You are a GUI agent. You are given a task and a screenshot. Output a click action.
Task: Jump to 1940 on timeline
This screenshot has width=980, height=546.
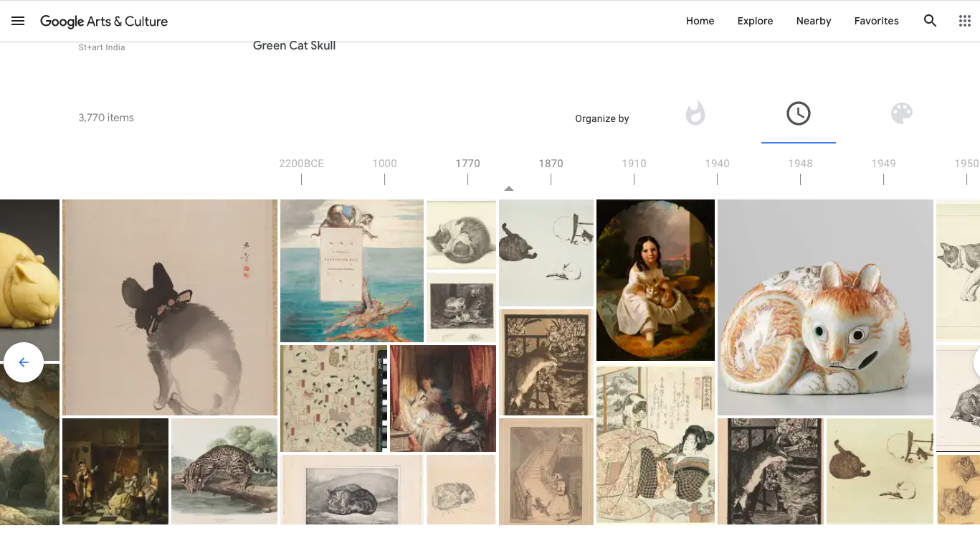click(x=717, y=164)
